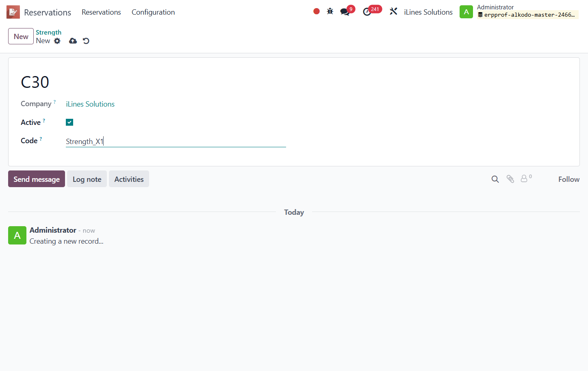Click the Send message button
The width and height of the screenshot is (588, 371).
(37, 179)
